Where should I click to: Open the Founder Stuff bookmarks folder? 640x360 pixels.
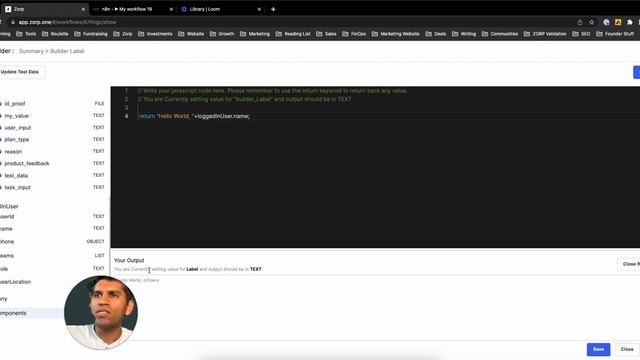pyautogui.click(x=615, y=34)
